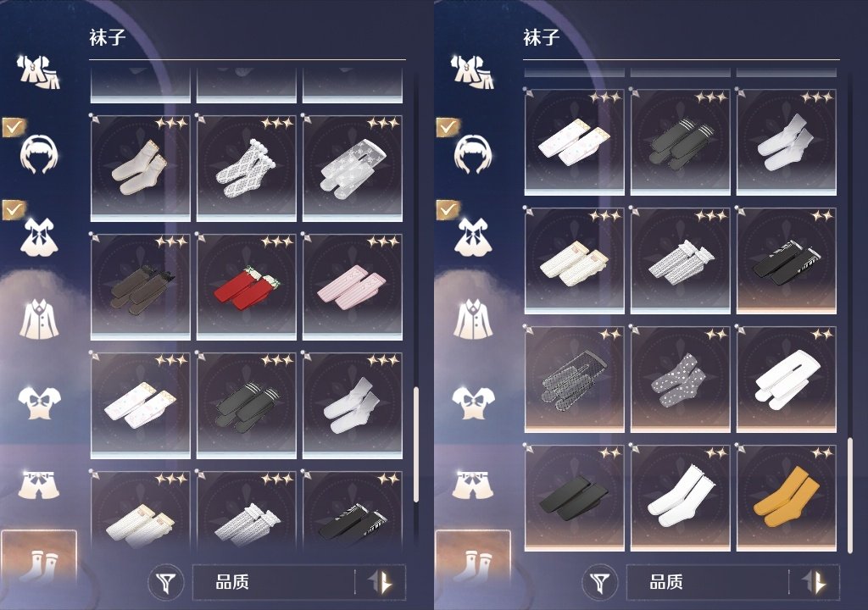Toggle the gold checkmark above dress icon, left panel
The width and height of the screenshot is (868, 610).
click(x=14, y=210)
